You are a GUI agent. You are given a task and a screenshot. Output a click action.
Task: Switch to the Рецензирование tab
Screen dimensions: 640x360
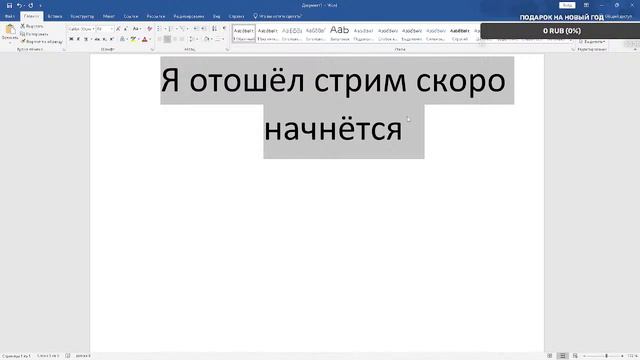tap(189, 16)
